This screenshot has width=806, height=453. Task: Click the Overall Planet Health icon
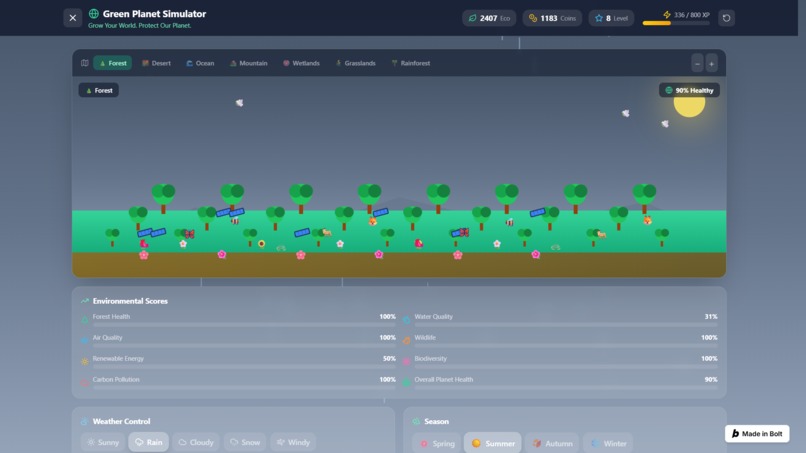point(407,383)
